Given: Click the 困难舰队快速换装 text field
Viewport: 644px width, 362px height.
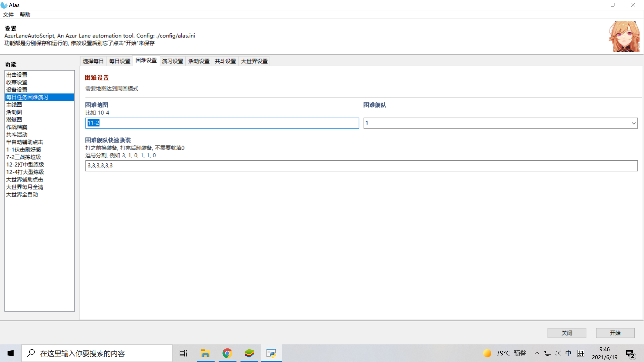Looking at the screenshot, I should (x=361, y=166).
